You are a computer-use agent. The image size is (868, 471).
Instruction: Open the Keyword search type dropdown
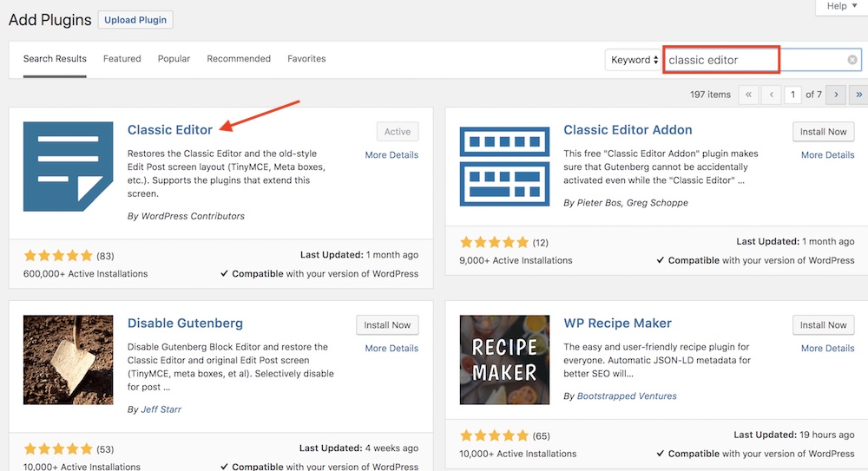tap(634, 60)
